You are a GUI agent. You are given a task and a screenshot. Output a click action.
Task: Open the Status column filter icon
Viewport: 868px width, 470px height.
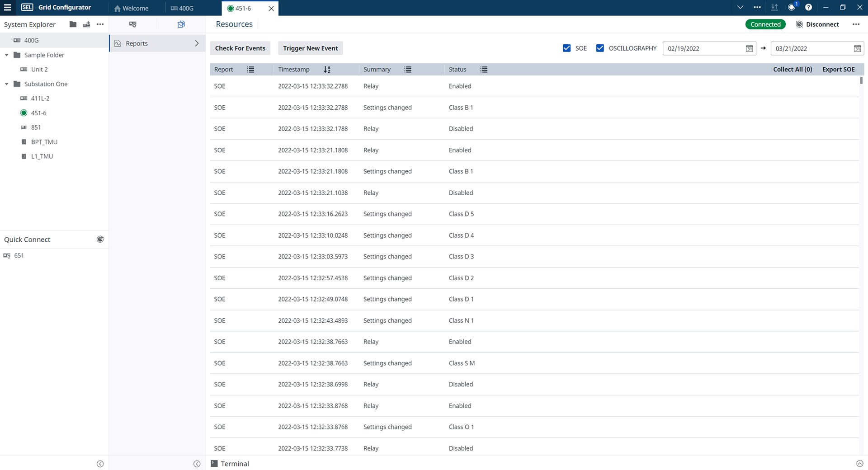(484, 70)
